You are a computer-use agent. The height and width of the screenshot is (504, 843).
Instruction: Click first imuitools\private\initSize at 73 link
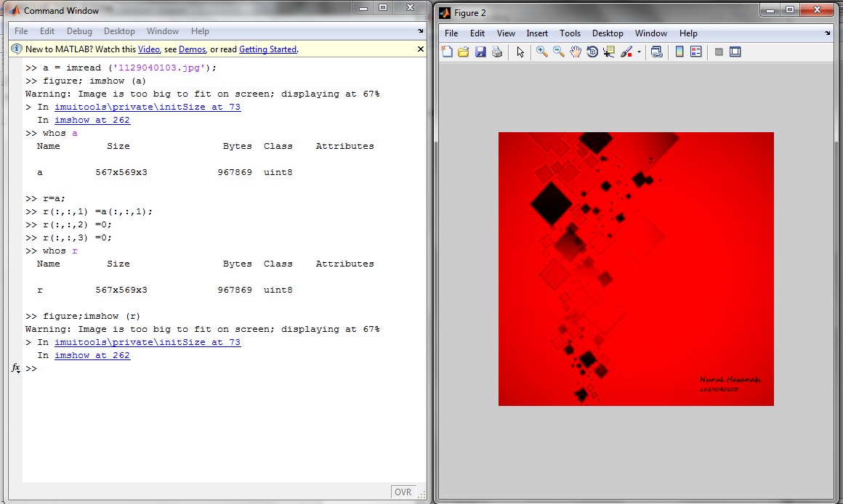(x=148, y=107)
